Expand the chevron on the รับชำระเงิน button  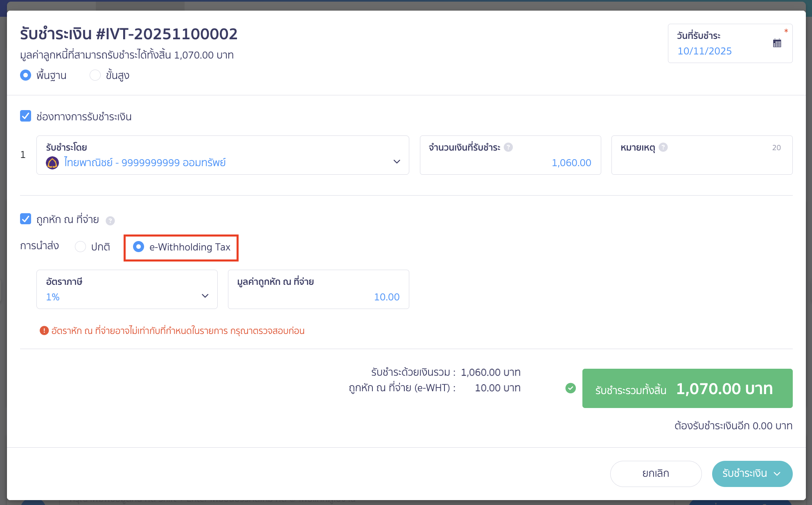click(x=777, y=473)
